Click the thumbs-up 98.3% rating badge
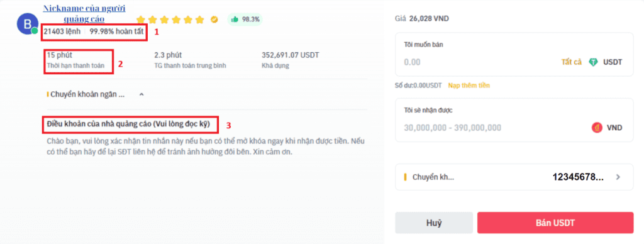Image resolution: width=644 pixels, height=244 pixels. pyautogui.click(x=245, y=19)
